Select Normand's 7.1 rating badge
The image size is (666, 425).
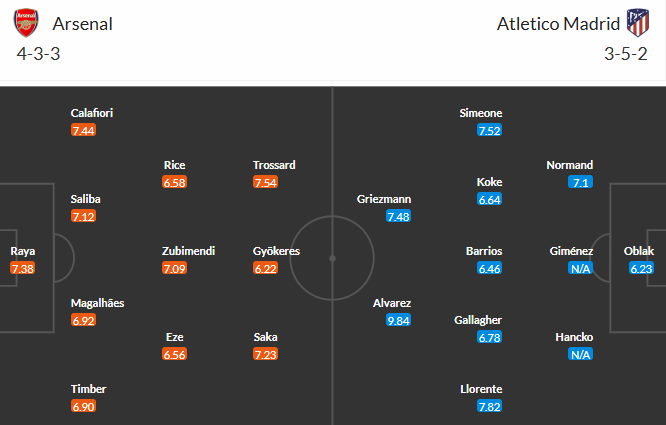[580, 183]
